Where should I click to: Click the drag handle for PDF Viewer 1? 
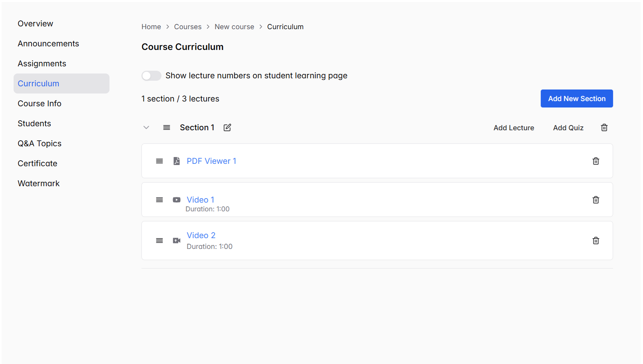tap(159, 161)
